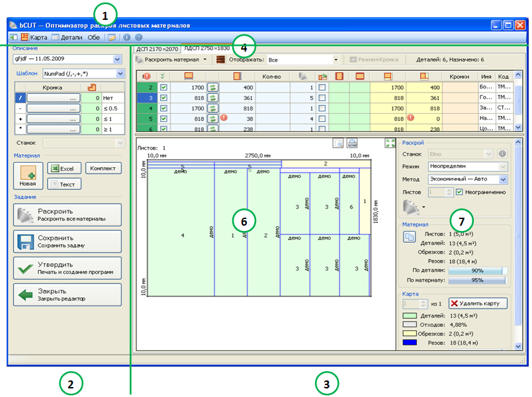
Task: Open the settings edit icon in toolbar
Action: [x=112, y=37]
